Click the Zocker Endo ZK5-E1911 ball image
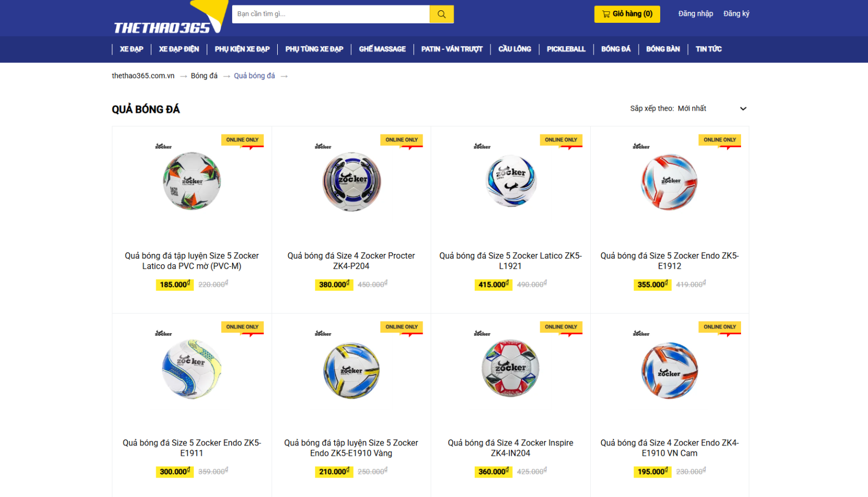 tap(192, 369)
